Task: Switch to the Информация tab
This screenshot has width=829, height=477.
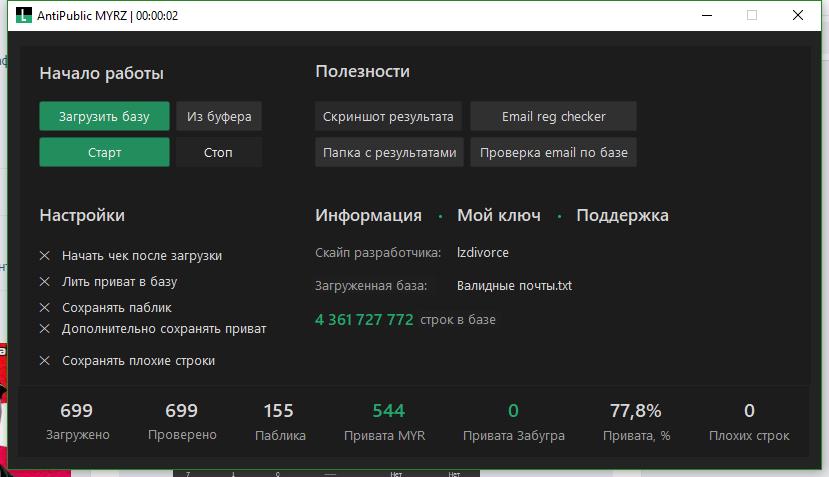Action: 368,216
